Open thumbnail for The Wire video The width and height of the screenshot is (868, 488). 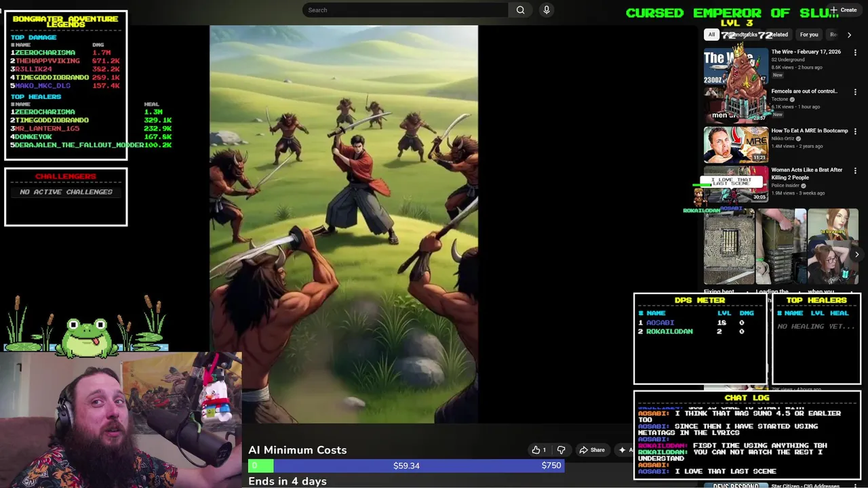pyautogui.click(x=736, y=66)
